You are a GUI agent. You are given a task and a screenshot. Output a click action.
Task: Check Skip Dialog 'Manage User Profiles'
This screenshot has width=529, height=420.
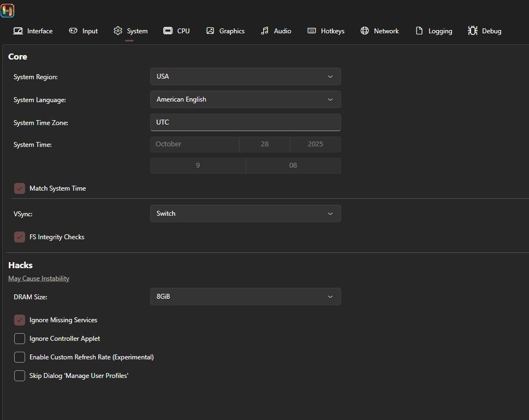pos(20,376)
